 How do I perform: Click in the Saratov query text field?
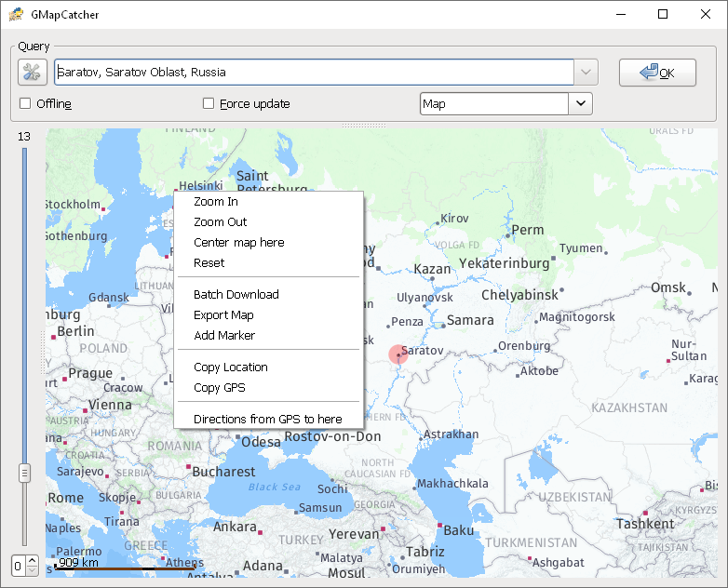coord(314,73)
